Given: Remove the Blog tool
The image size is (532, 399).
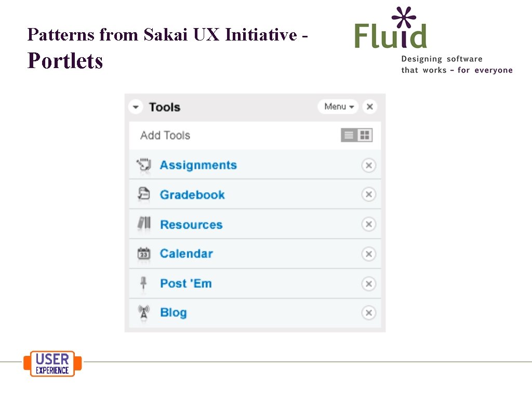Looking at the screenshot, I should (369, 312).
